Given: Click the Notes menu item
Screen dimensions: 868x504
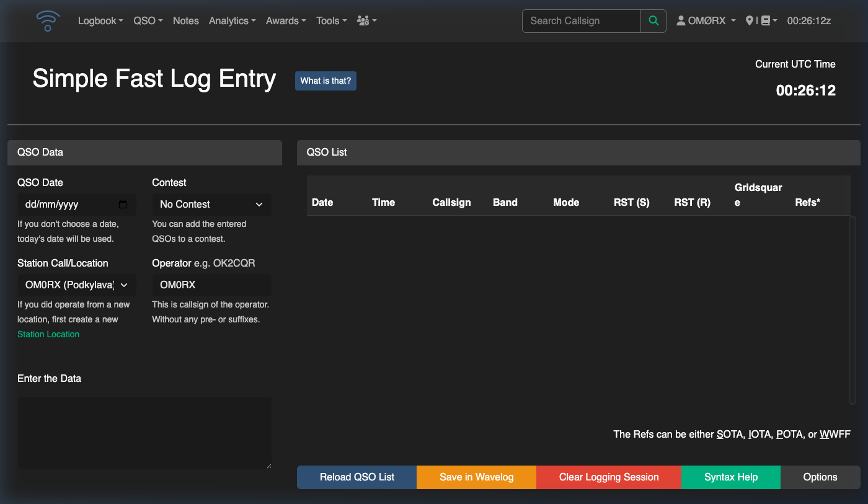Looking at the screenshot, I should 185,20.
